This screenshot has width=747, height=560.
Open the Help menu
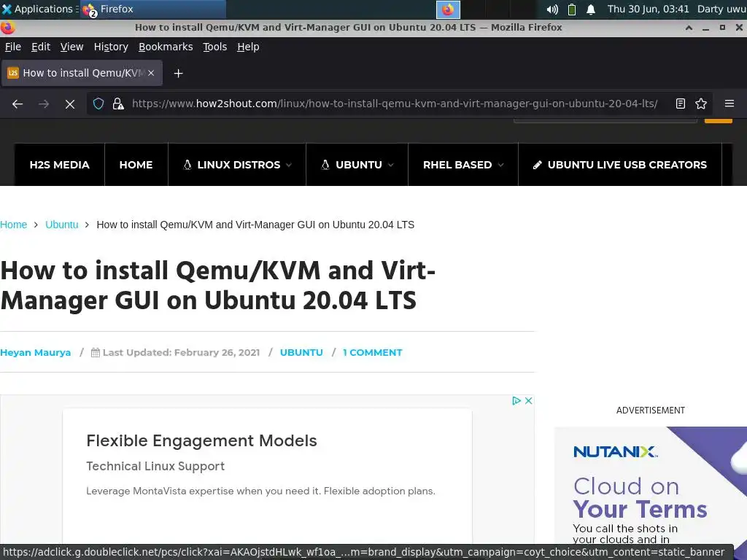pos(248,47)
